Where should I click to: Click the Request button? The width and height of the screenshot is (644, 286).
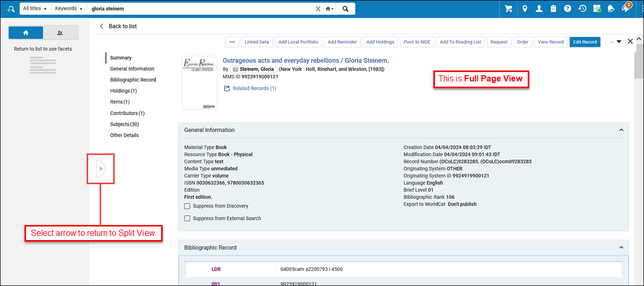(499, 42)
